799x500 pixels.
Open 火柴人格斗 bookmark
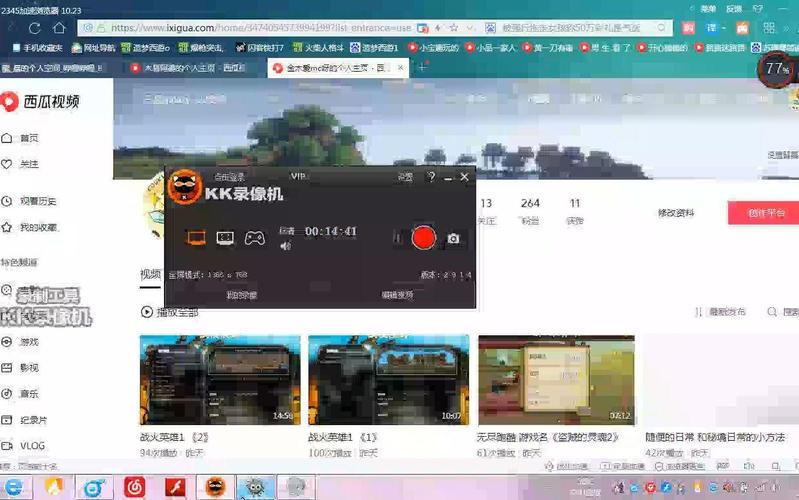318,48
